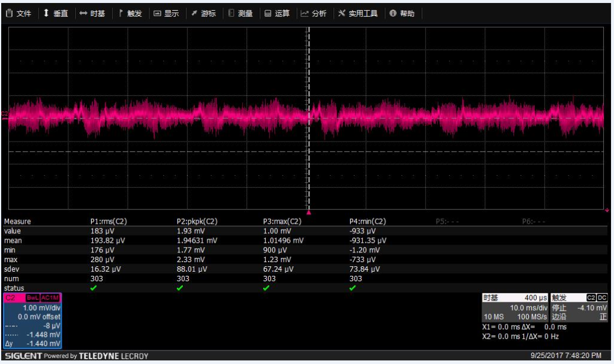Select the P2:pkpk(C2) measurement header
Image resolution: width=614 pixels, height=364 pixels.
coord(197,221)
